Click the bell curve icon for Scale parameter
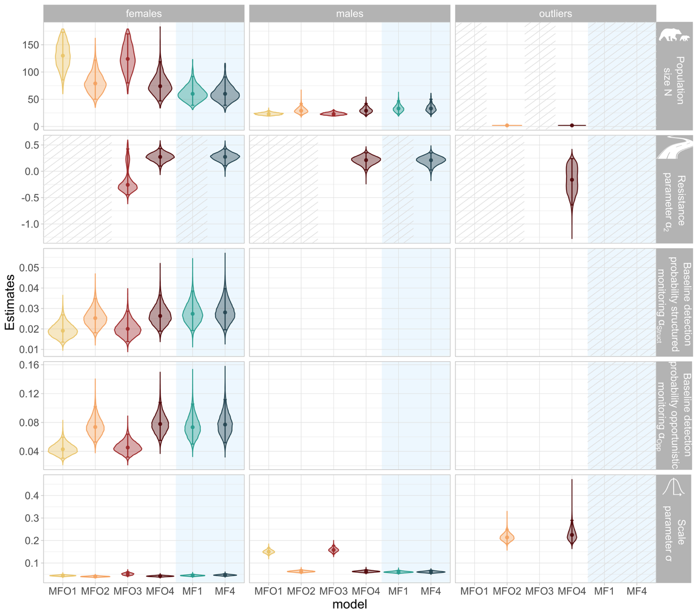Image resolution: width=698 pixels, height=616 pixels. pyautogui.click(x=673, y=487)
